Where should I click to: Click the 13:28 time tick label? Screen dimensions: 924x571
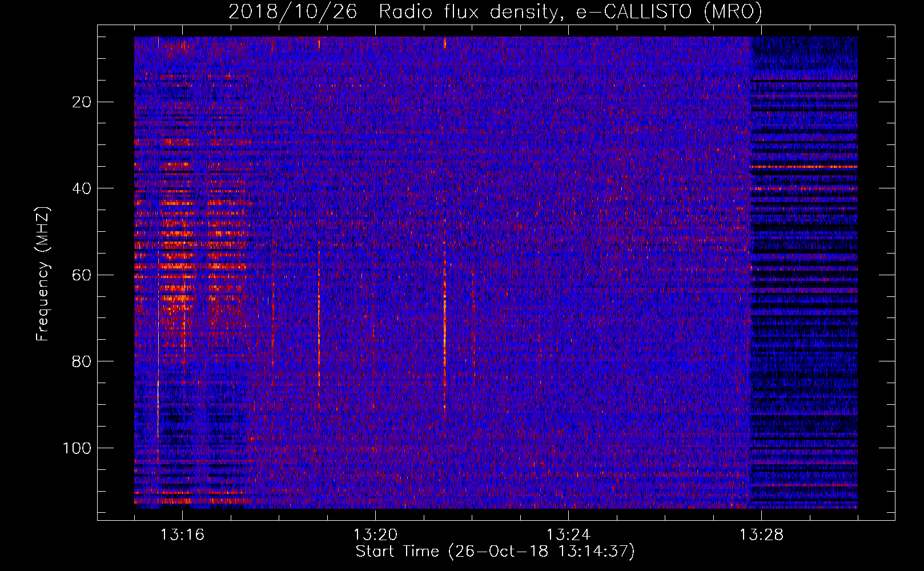tap(761, 535)
